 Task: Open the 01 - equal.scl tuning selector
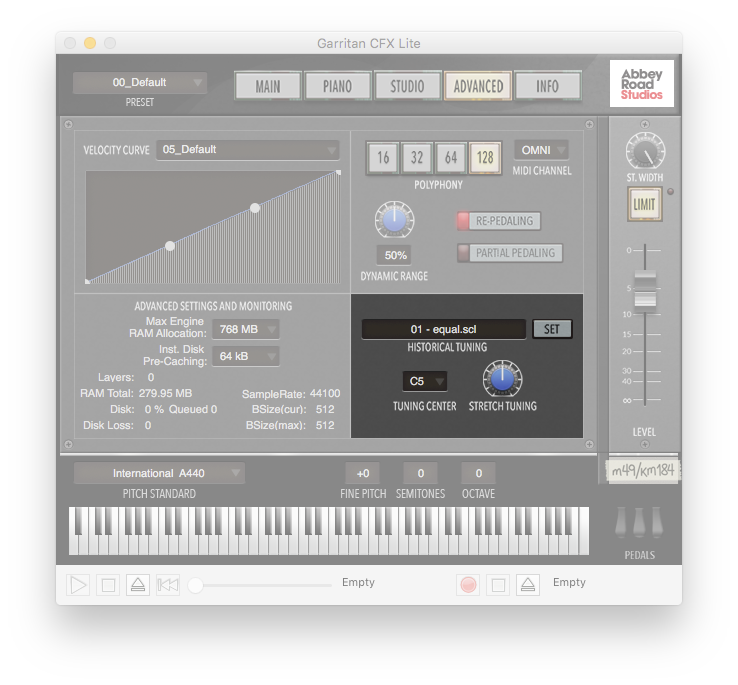(443, 329)
